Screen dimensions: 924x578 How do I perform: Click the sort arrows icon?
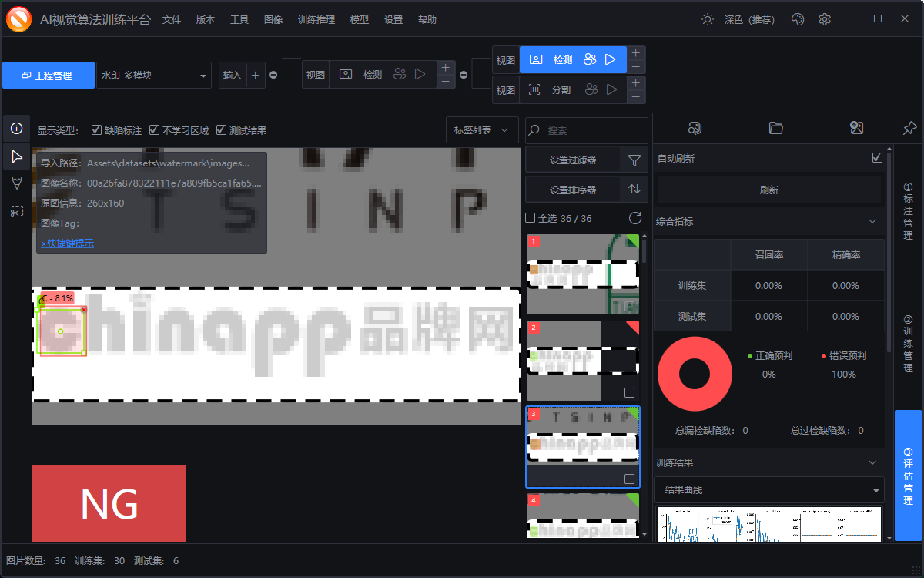[x=634, y=189]
